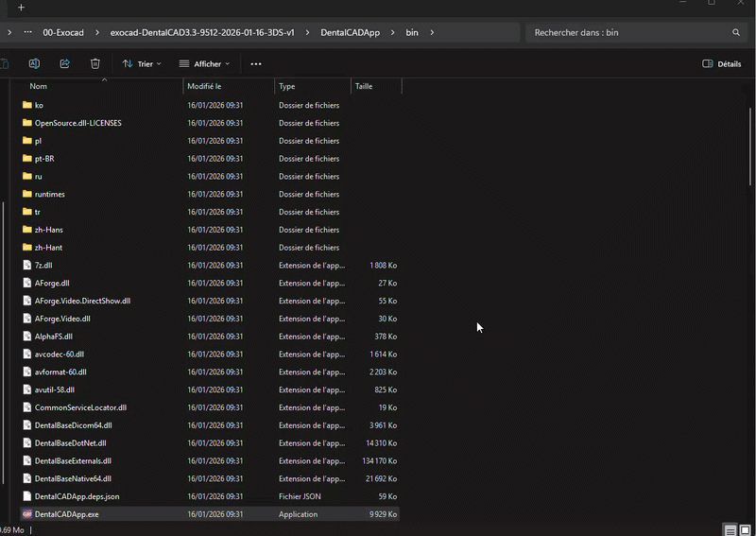Viewport: 756px width, 536px height.
Task: Expand the chevron after bin in breadcrumb
Action: [x=432, y=32]
